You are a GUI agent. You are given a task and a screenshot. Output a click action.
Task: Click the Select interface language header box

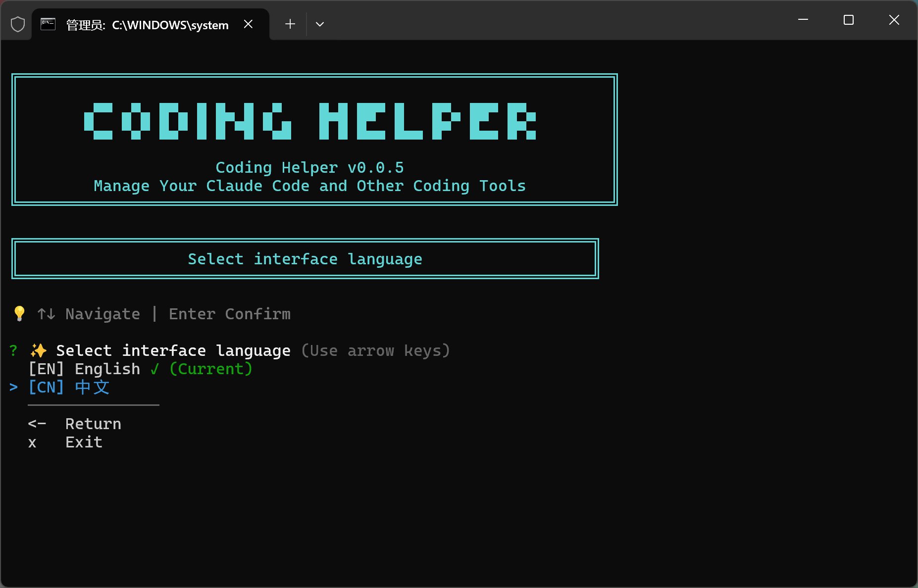[305, 259]
